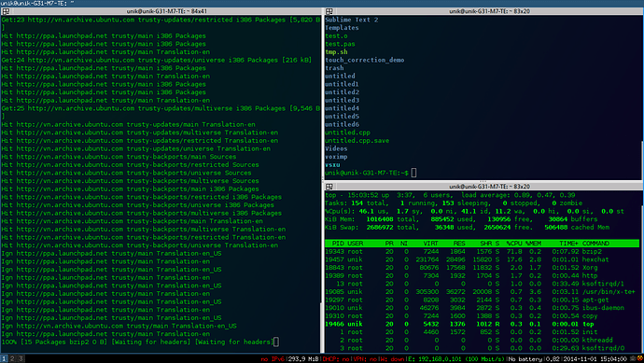This screenshot has width=644, height=363.
Task: Click 'load average: 0.89, 0.47, 0.39' in top
Action: coord(518,195)
